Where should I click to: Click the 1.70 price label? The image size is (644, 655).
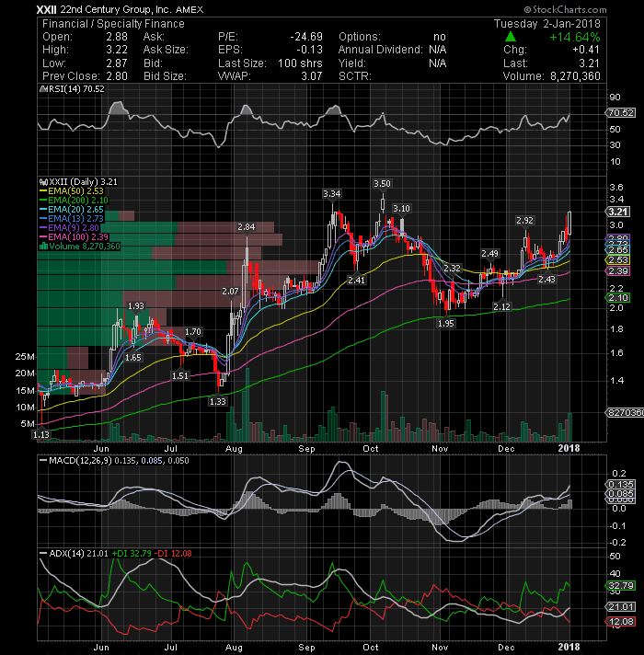193,332
